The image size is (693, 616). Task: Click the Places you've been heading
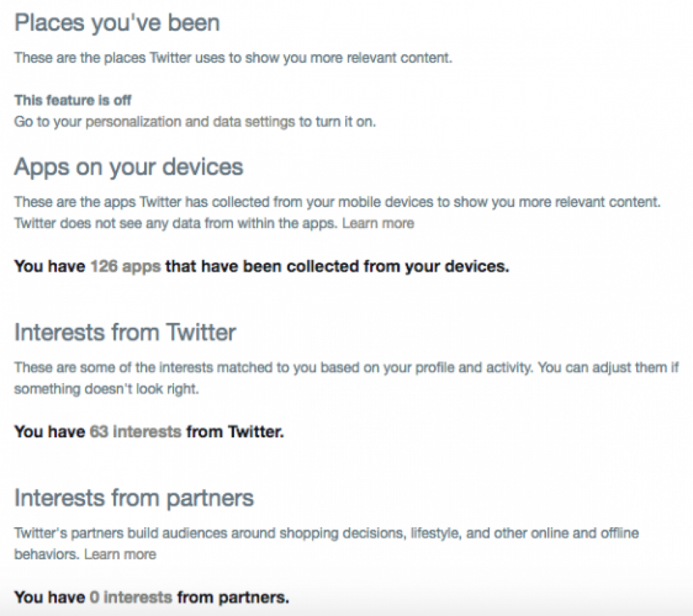point(117,24)
